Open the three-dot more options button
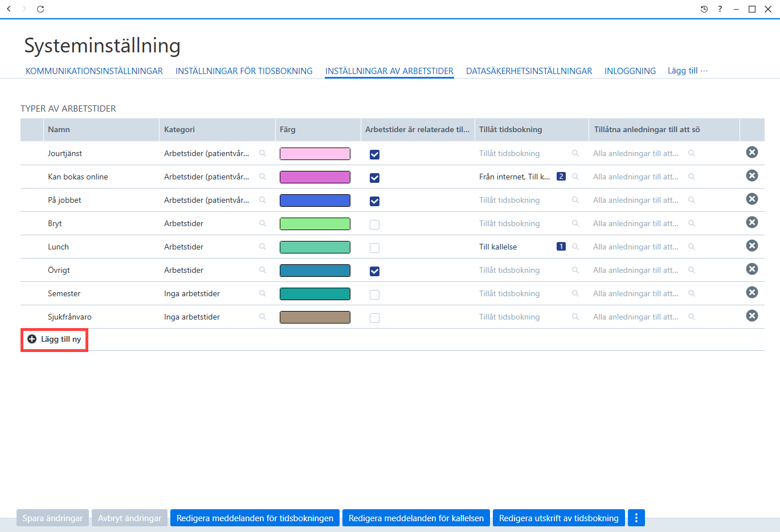The image size is (780, 532). point(636,518)
